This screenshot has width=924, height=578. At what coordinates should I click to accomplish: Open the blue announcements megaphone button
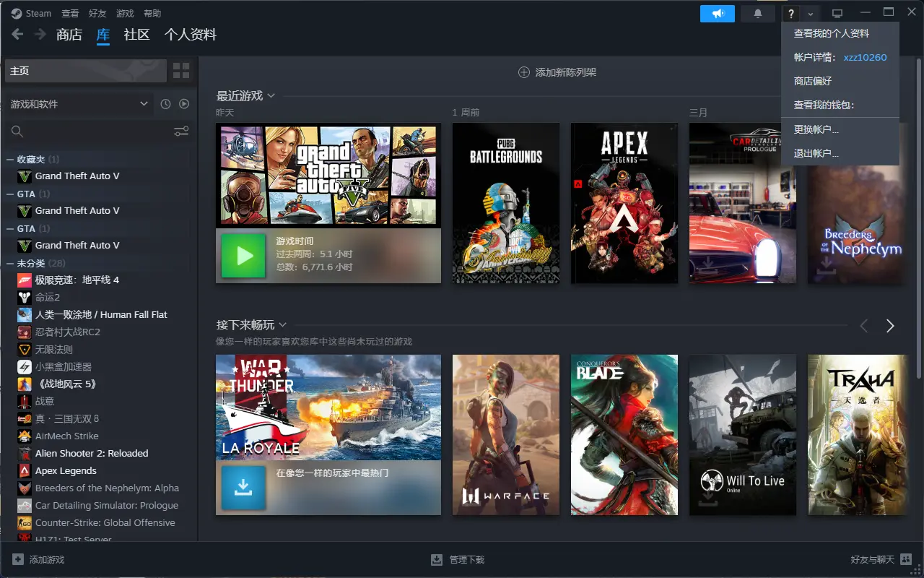pos(718,14)
